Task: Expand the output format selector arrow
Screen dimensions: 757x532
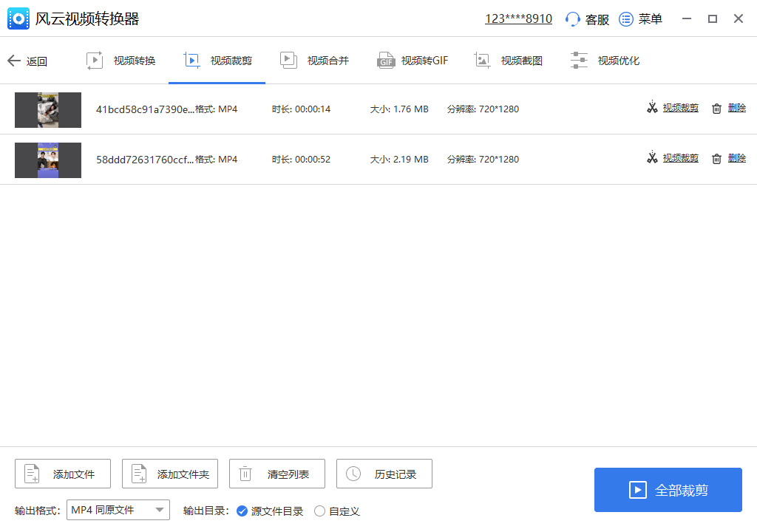Action: point(160,509)
